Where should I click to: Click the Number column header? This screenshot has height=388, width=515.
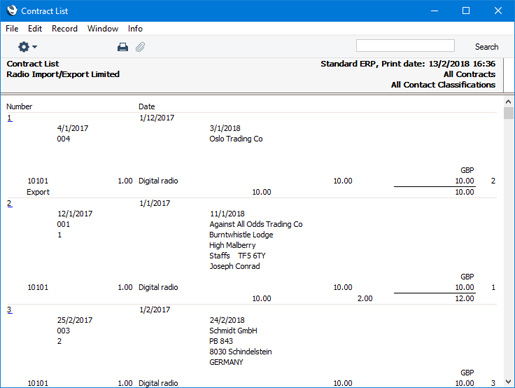(x=19, y=107)
